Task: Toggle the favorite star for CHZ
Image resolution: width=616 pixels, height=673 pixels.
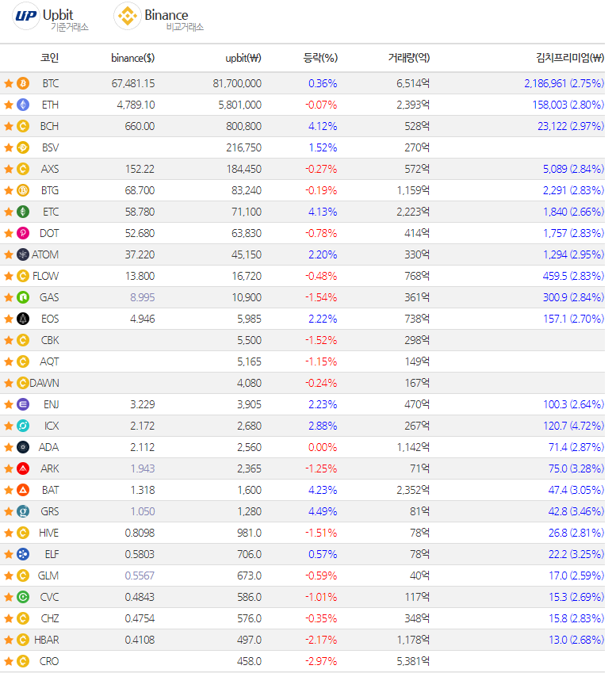Action: 9,618
